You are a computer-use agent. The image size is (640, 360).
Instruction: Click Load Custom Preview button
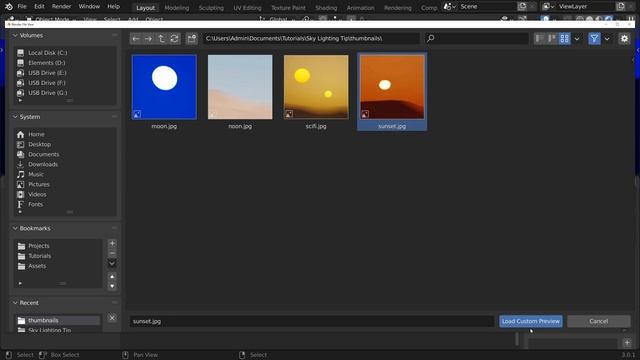point(531,321)
